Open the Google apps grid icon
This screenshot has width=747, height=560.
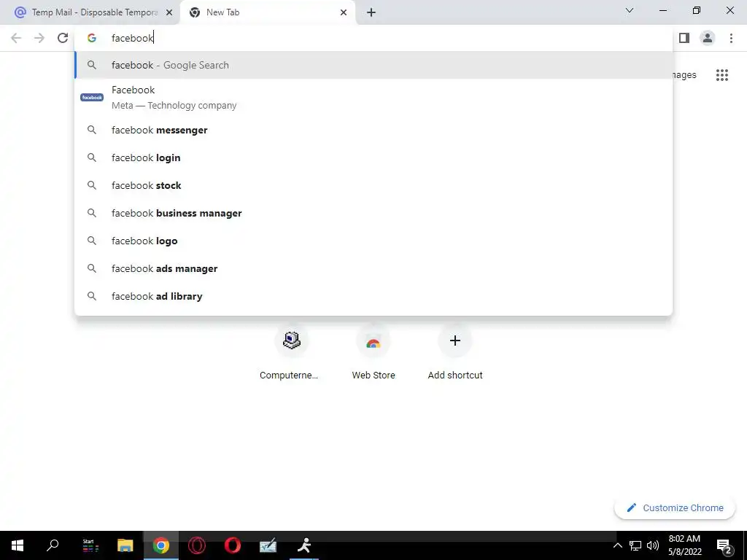(721, 75)
